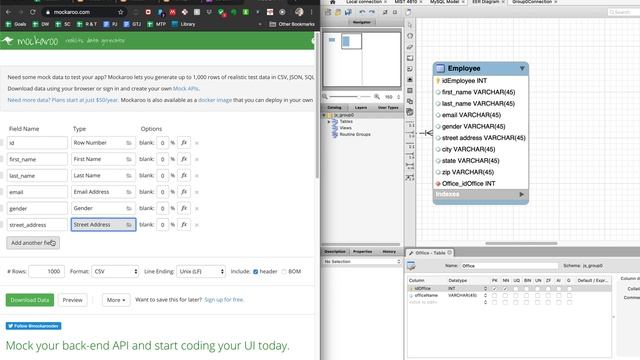Toggle UQ checkbox for officeName column
The width and height of the screenshot is (640, 360).
tap(516, 296)
